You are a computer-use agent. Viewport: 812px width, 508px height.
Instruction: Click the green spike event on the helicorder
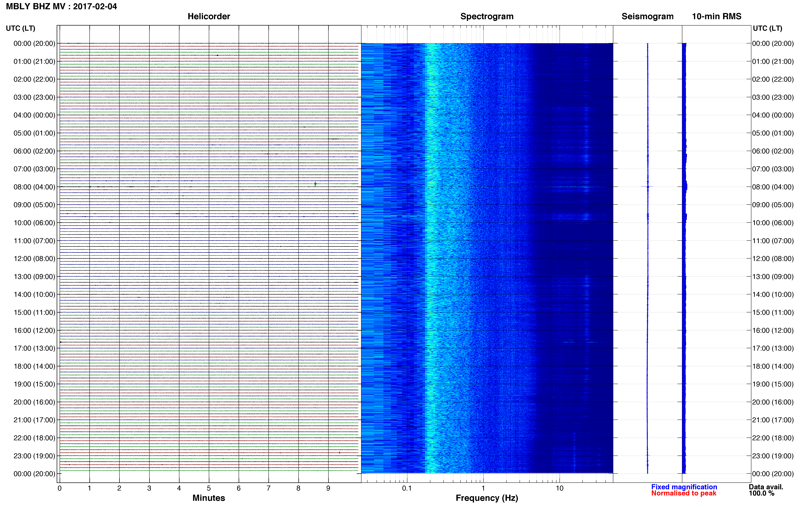[315, 184]
